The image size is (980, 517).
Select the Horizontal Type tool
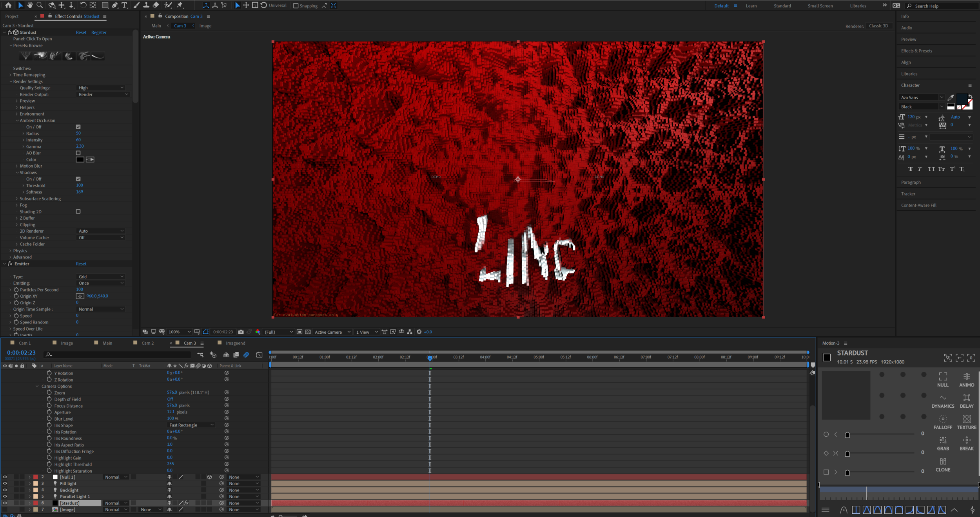coord(124,5)
